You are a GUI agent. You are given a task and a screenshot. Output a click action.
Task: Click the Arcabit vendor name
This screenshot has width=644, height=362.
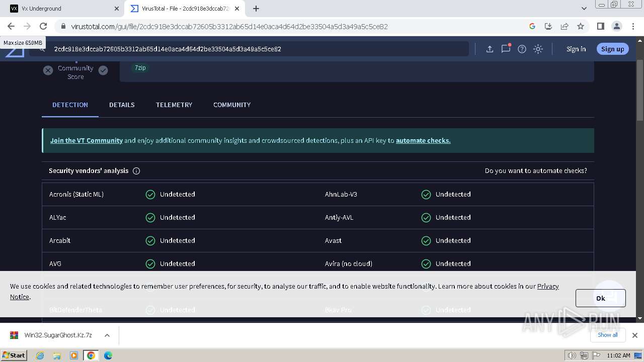60,240
